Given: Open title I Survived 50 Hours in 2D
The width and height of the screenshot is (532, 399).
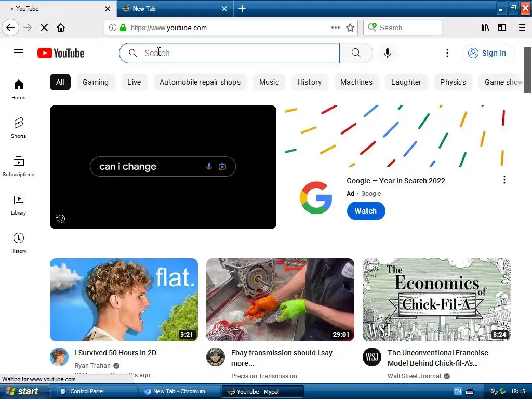Looking at the screenshot, I should click(116, 353).
